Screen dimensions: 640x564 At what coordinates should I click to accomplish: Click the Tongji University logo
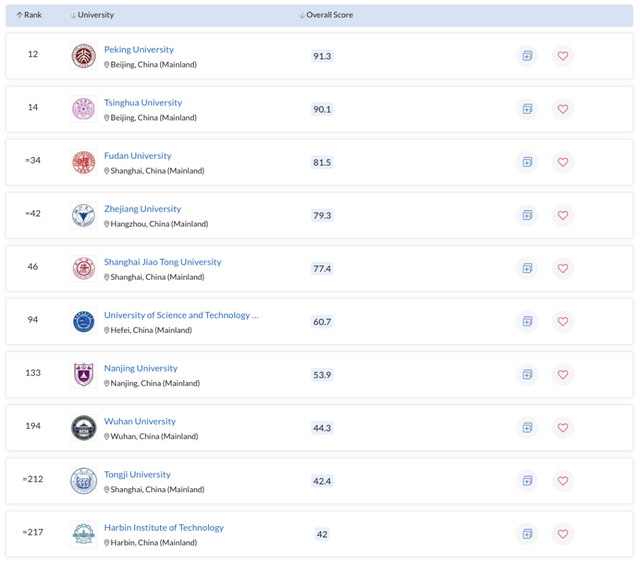tap(83, 481)
